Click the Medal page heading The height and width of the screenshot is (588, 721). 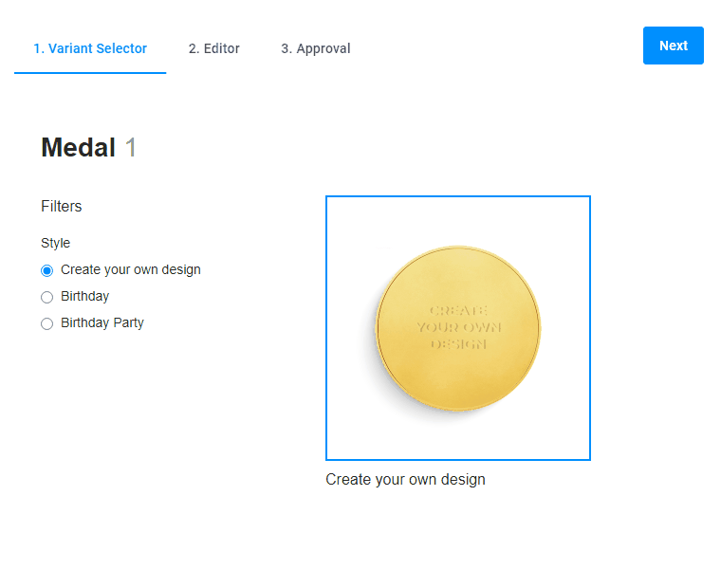point(78,148)
